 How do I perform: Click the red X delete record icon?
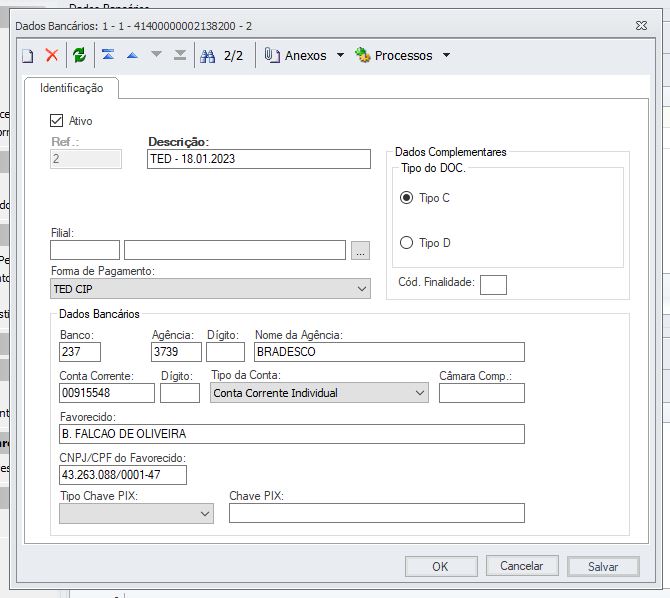pyautogui.click(x=52, y=56)
